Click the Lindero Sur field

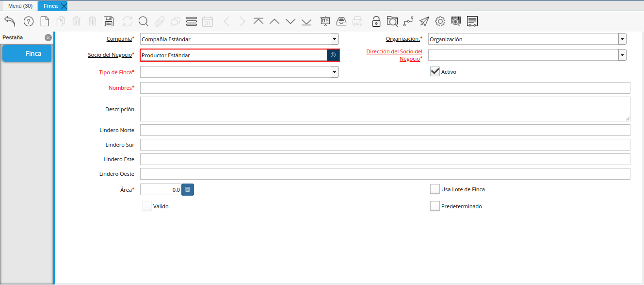(x=385, y=145)
